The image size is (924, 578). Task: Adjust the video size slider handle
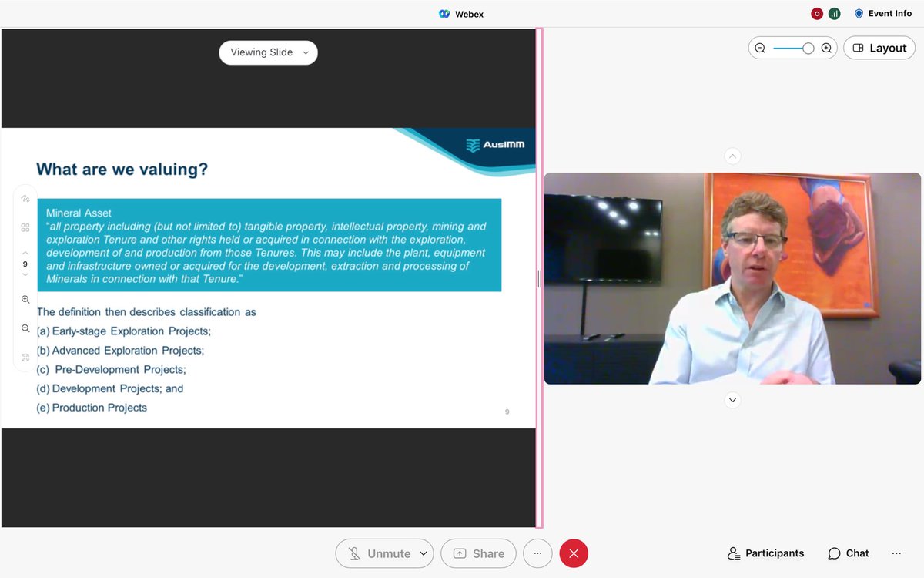point(808,48)
